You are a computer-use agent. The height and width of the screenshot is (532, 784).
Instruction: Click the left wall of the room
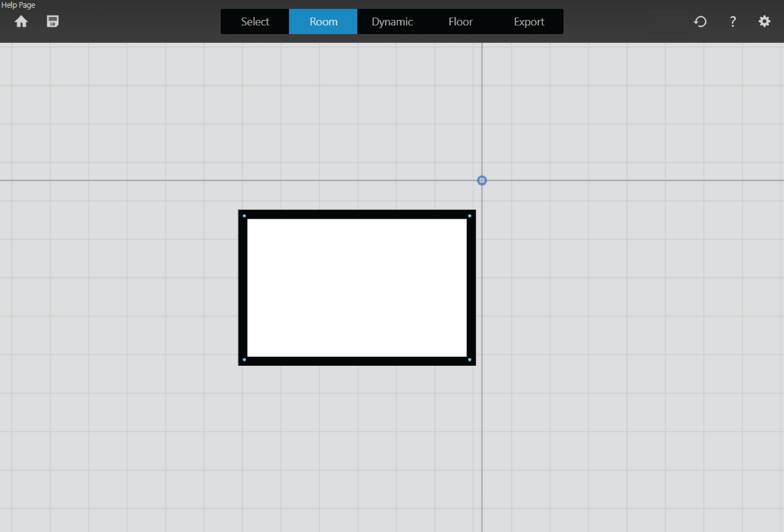242,288
